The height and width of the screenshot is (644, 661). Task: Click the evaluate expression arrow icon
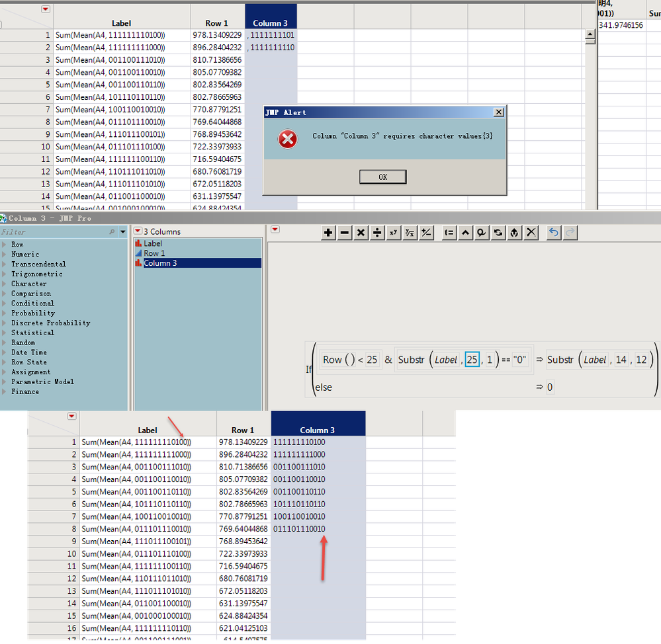tap(514, 233)
